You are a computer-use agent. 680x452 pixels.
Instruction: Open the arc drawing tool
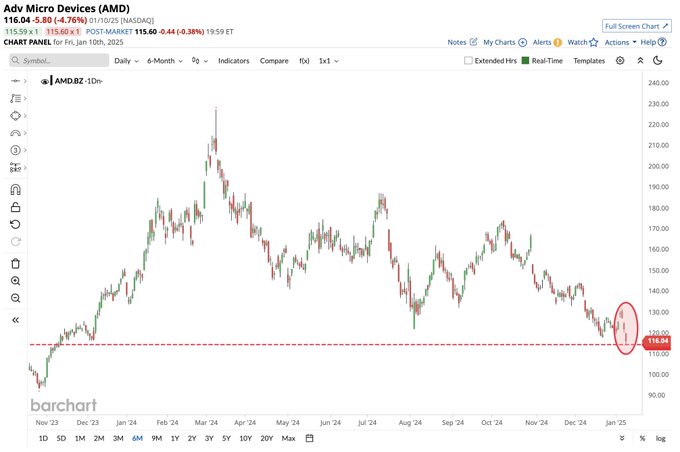[15, 133]
